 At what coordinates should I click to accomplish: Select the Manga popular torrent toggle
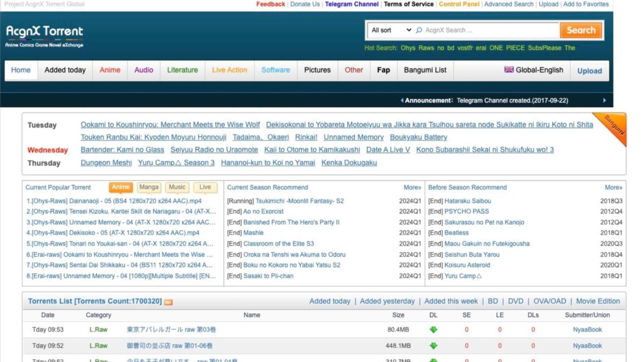[149, 187]
